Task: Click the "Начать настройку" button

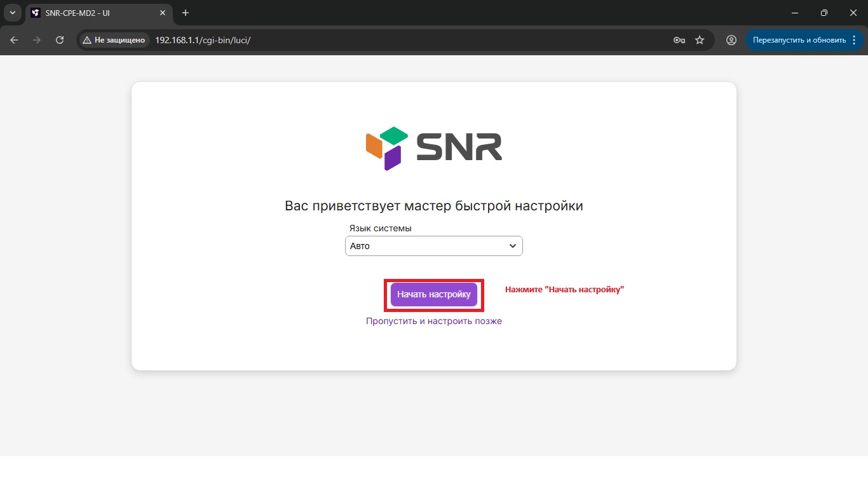Action: (434, 294)
